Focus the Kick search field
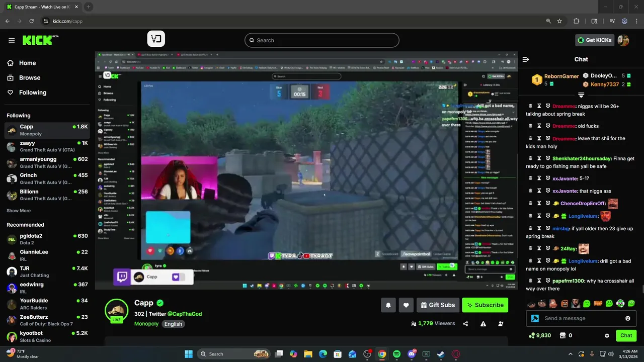 [322, 40]
